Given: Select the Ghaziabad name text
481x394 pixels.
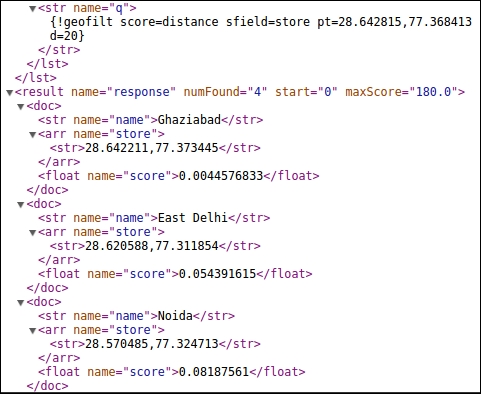Looking at the screenshot, I should point(189,120).
